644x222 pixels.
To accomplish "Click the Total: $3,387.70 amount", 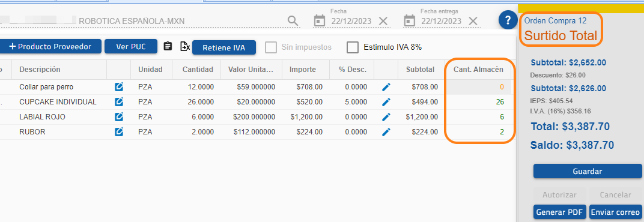I will [x=570, y=127].
